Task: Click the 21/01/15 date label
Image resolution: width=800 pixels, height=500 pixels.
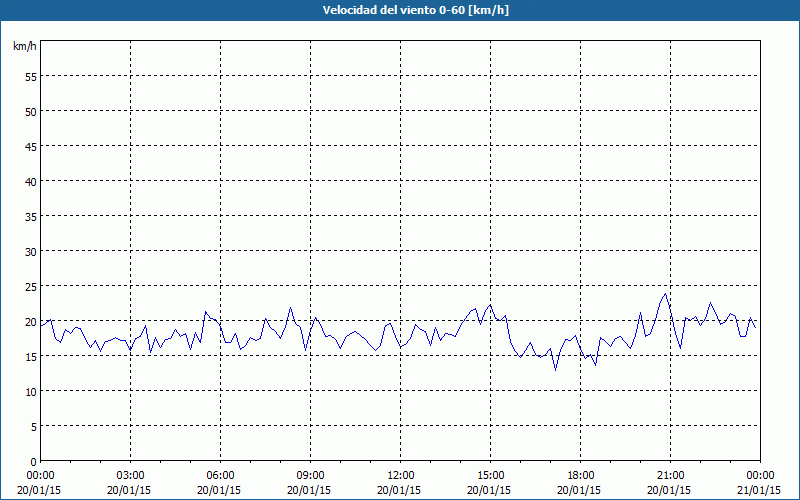Action: click(x=759, y=490)
